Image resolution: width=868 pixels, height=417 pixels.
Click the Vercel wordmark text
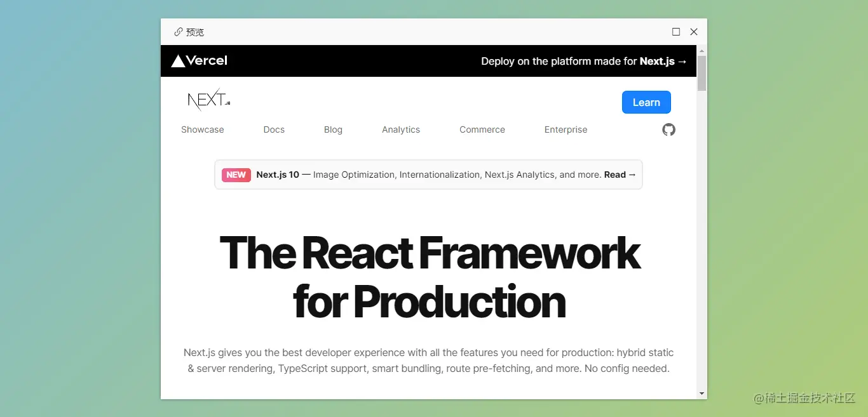point(207,61)
